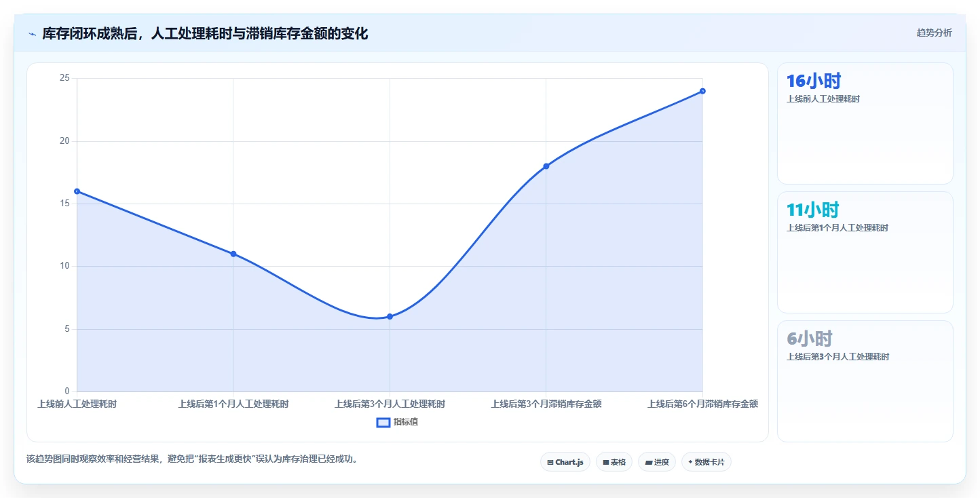Click the trend icon beside the chart title
This screenshot has width=980, height=498.
32,33
